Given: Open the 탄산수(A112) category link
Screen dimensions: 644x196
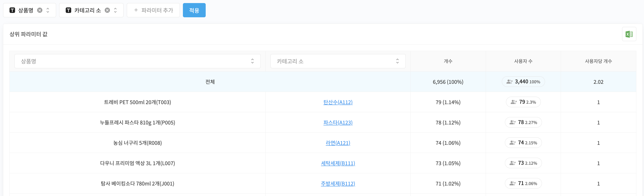Looking at the screenshot, I should point(338,102).
